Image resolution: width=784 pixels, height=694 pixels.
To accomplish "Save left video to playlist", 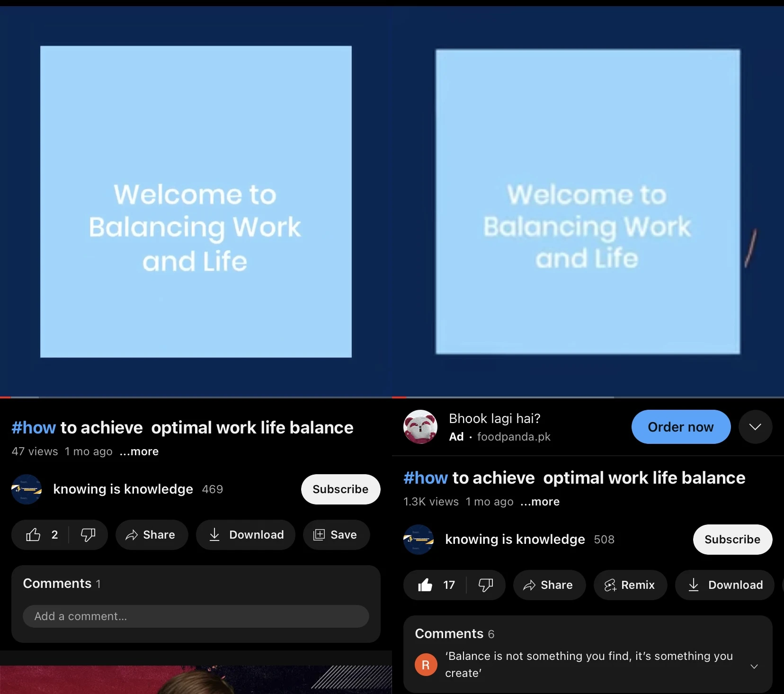I will (336, 535).
